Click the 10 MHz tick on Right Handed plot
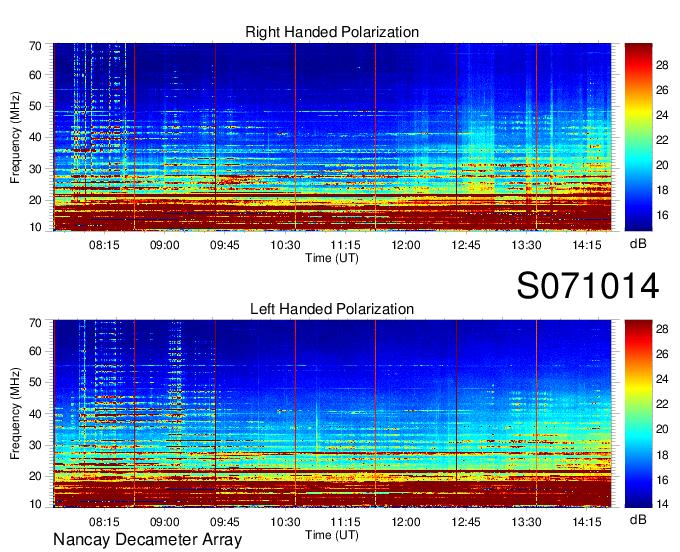The height and width of the screenshot is (552, 680). tap(35, 227)
